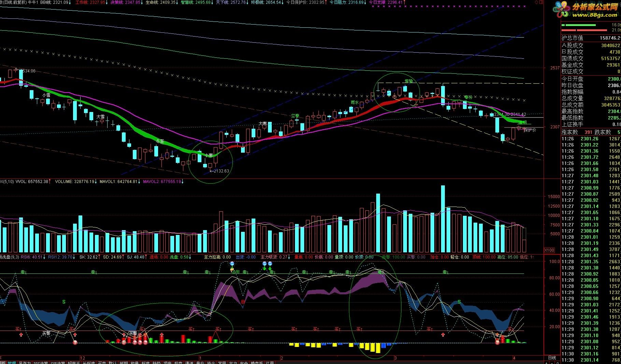Click the 上证换手 row

[591, 125]
